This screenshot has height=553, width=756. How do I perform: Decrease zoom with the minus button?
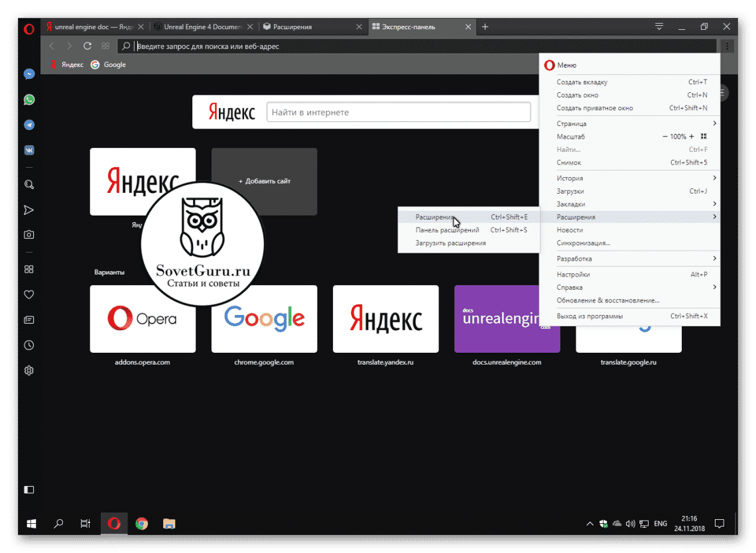(665, 137)
